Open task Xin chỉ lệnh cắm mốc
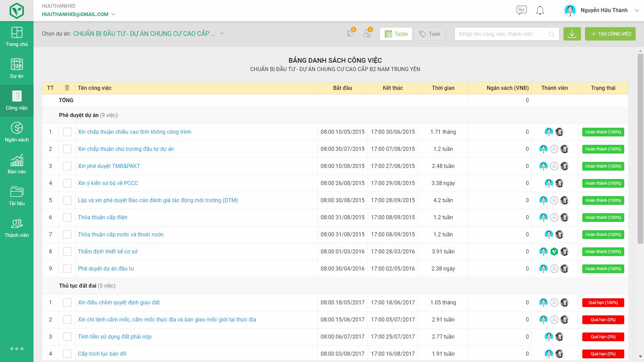The image size is (644, 362). (x=167, y=319)
